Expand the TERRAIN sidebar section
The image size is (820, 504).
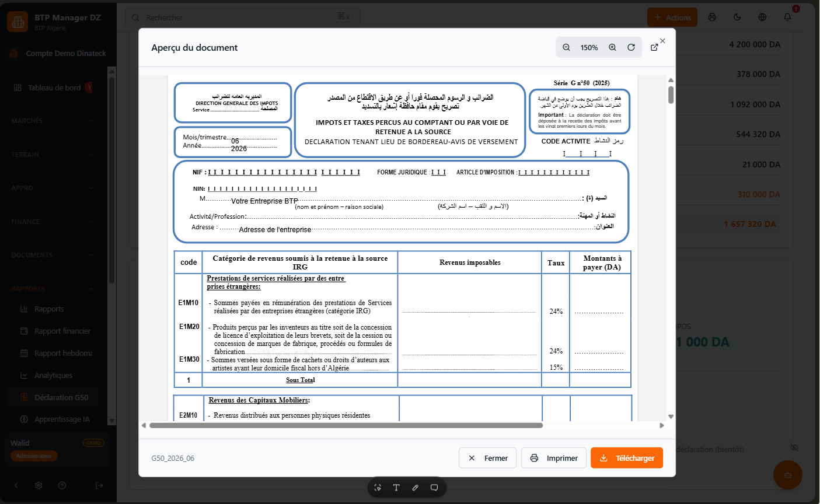pos(53,155)
